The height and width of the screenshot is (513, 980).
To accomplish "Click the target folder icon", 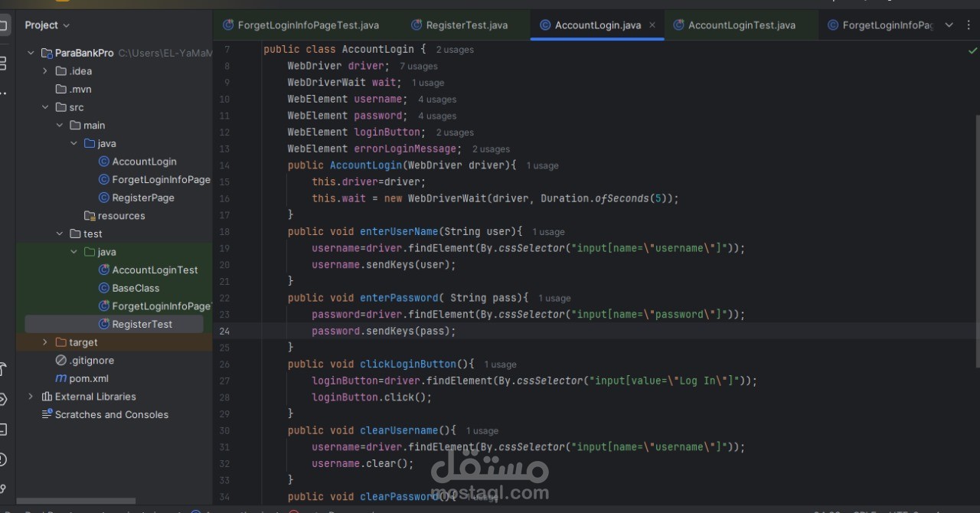I will 61,342.
